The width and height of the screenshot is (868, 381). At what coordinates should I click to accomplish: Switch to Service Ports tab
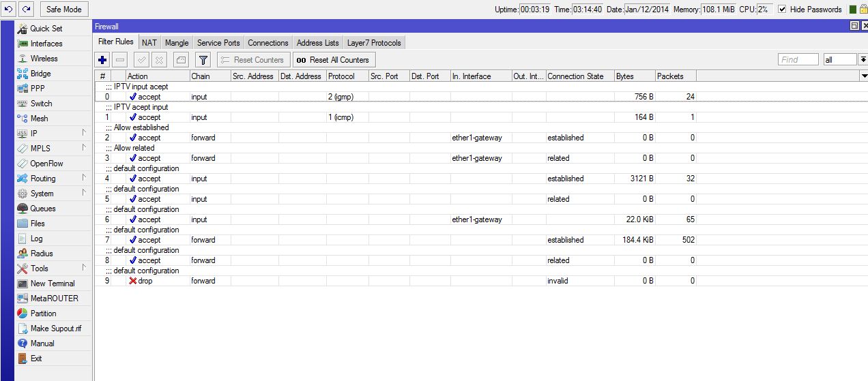click(x=218, y=43)
